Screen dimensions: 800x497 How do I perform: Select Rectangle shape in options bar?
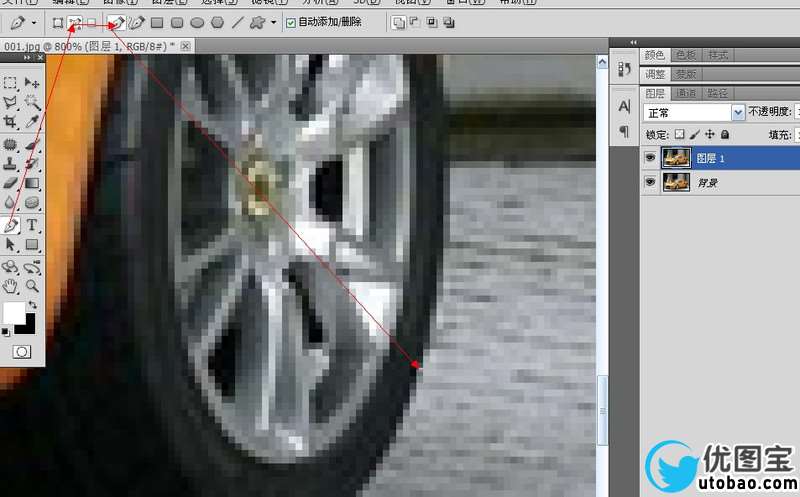point(157,23)
